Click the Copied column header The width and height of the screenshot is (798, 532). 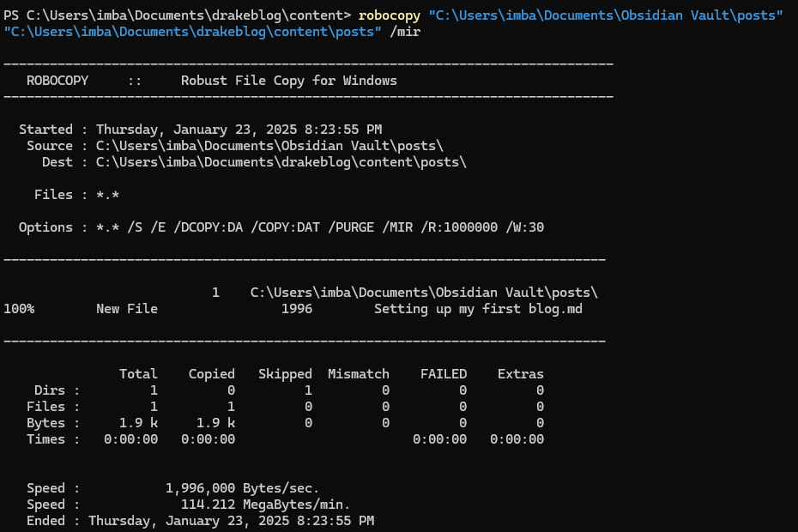[212, 374]
